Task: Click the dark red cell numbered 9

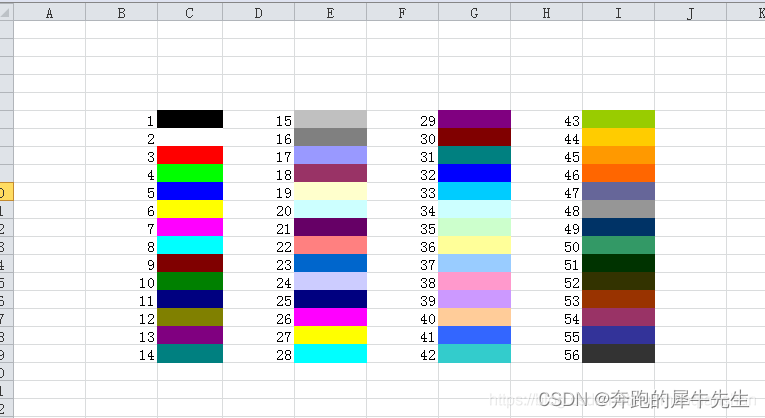Action: click(190, 263)
